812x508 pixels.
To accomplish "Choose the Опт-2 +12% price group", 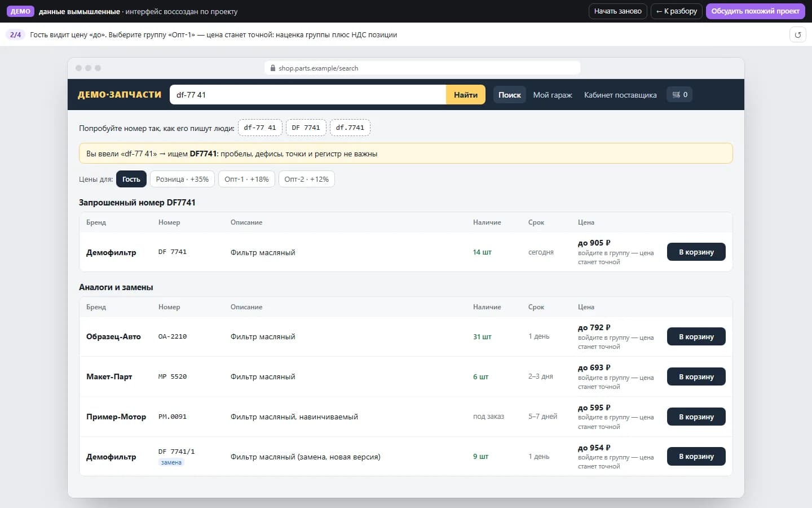I will coord(307,179).
